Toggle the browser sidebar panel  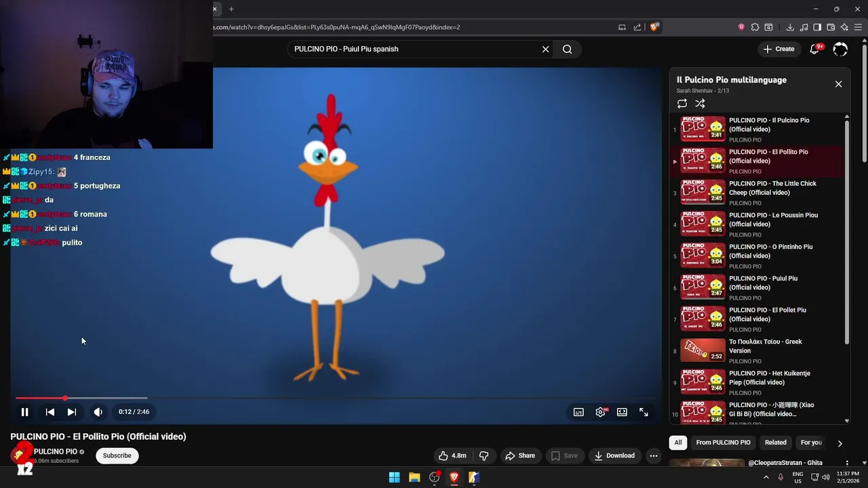pos(817,27)
